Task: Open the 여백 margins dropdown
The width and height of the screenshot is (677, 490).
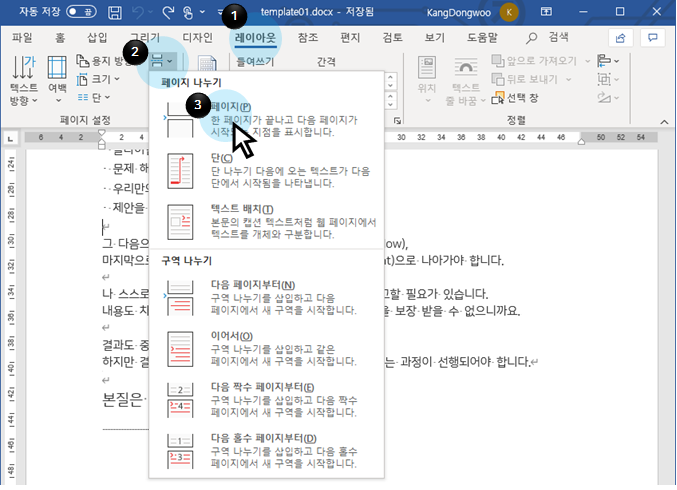Action: (x=57, y=81)
